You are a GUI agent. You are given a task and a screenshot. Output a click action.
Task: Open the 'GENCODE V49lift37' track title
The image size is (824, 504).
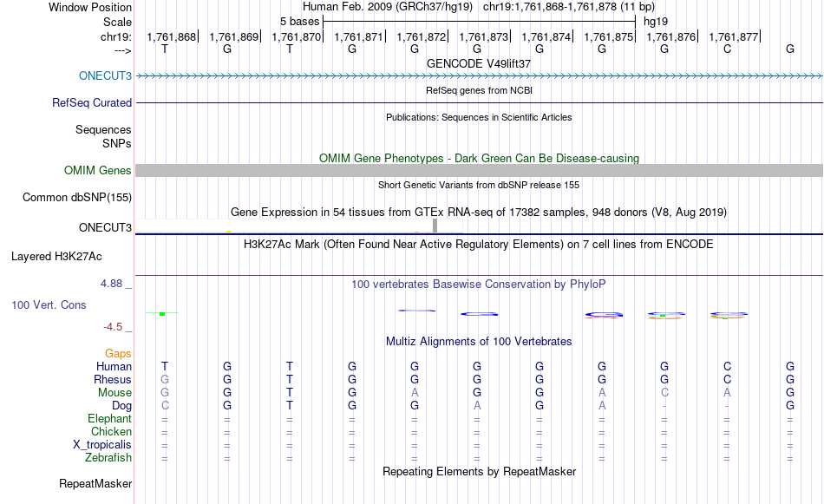click(479, 63)
